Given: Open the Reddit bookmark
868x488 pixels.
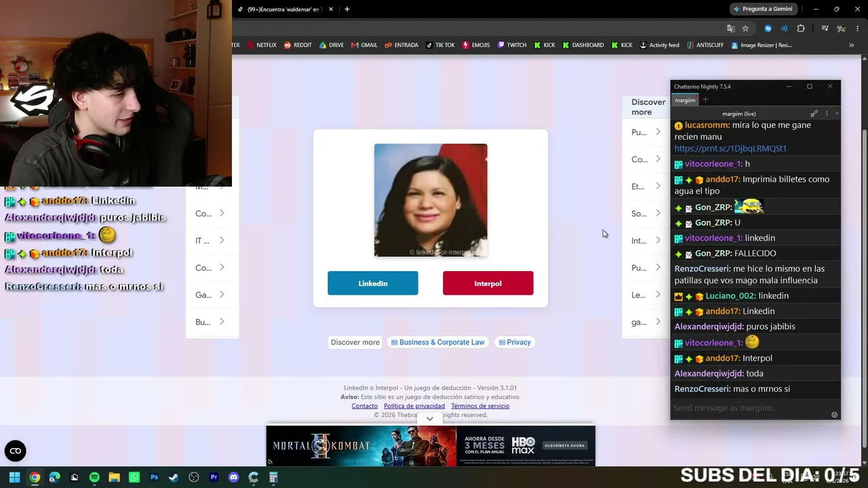Looking at the screenshot, I should point(298,45).
